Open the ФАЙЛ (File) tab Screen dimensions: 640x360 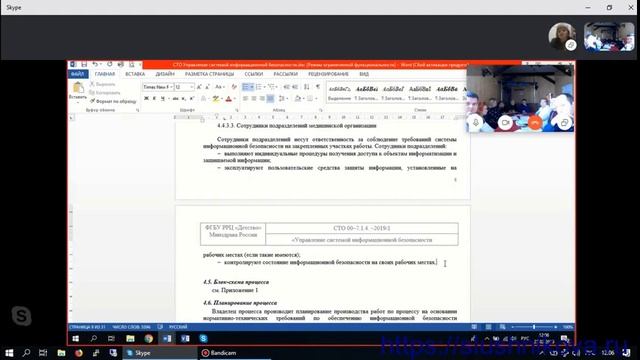tap(78, 74)
